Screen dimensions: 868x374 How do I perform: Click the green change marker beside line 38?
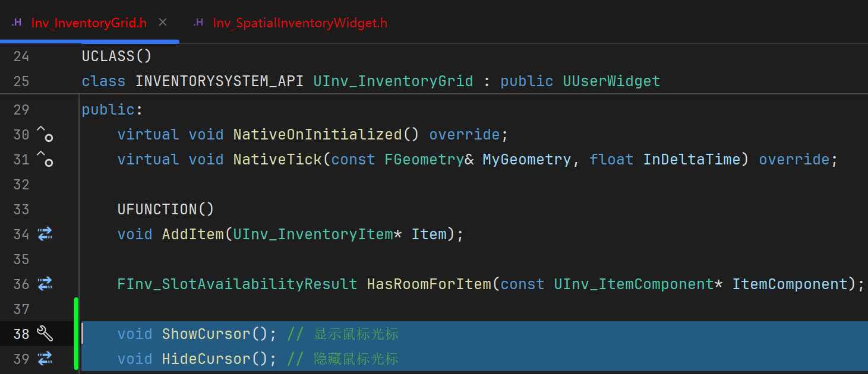76,334
